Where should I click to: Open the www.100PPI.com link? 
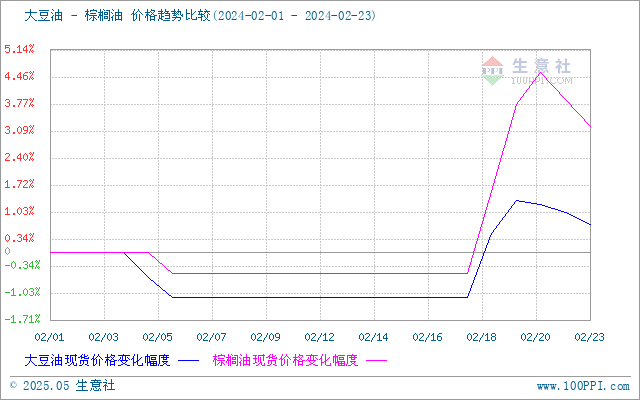pos(583,386)
